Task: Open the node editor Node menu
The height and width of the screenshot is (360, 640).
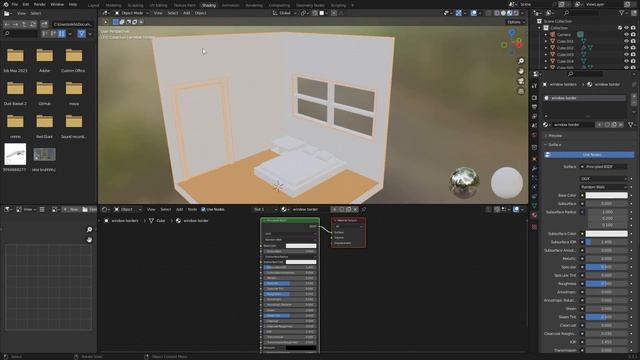Action: [x=192, y=209]
